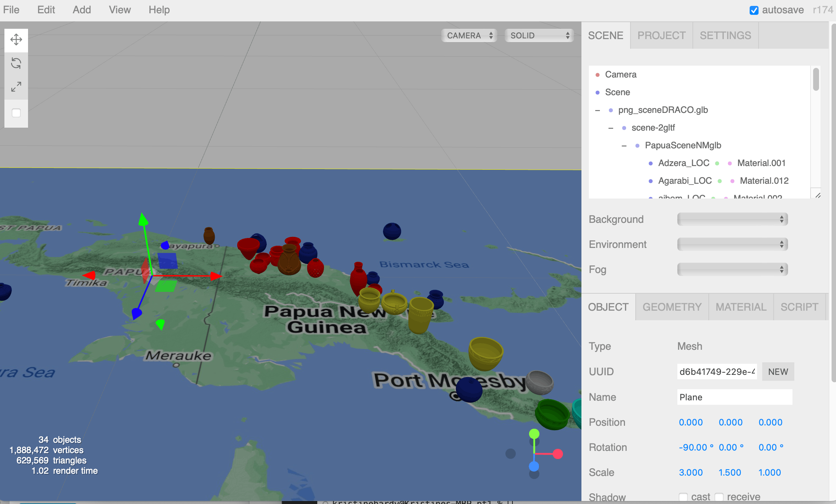Click the Adzera_LOC Material.001 pink dot
Viewport: 836px width, 504px height.
(x=730, y=163)
